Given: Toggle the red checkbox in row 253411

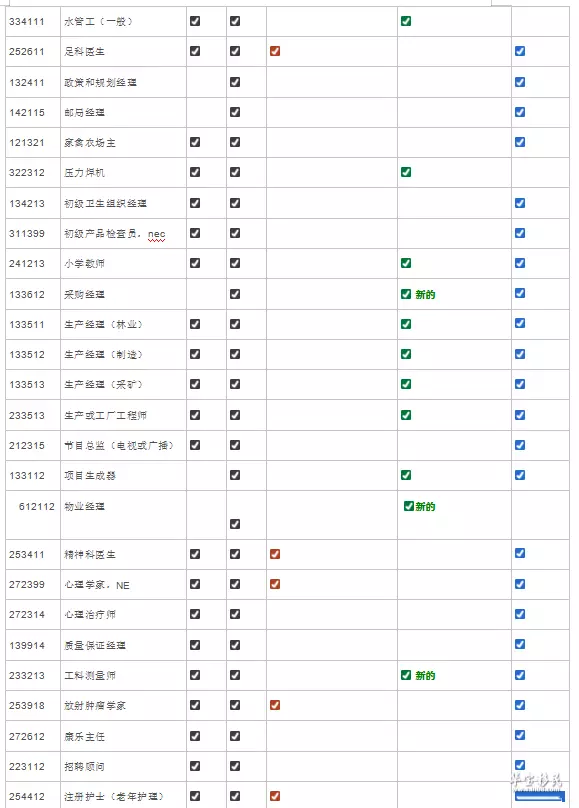Looking at the screenshot, I should pyautogui.click(x=275, y=554).
